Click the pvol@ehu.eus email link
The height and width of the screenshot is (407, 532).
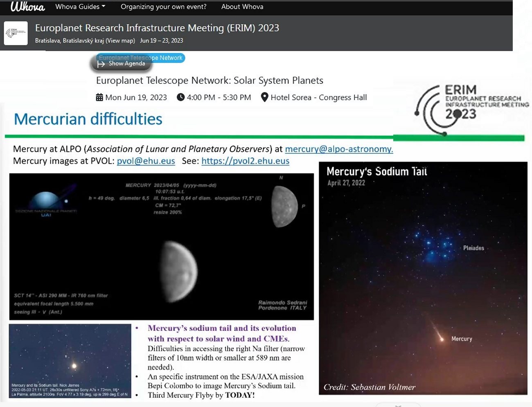tap(146, 161)
